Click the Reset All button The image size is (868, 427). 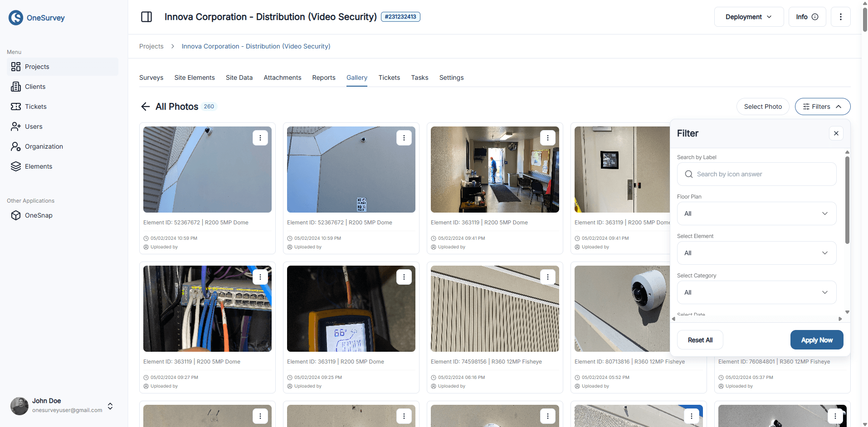pyautogui.click(x=700, y=340)
